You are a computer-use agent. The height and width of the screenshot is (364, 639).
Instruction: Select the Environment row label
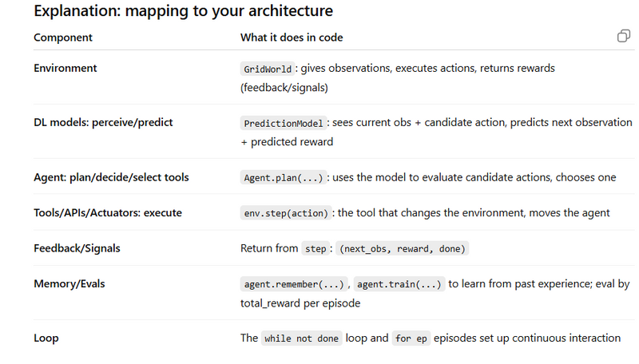(x=65, y=68)
